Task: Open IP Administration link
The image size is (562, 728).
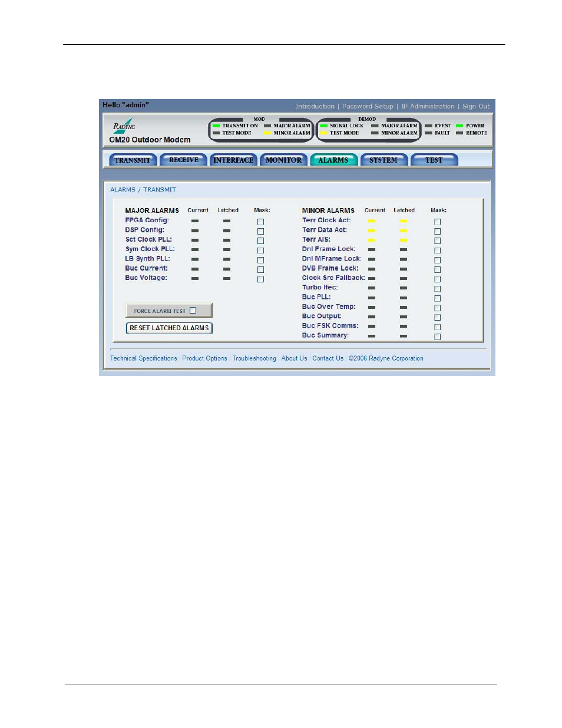Action: coord(428,107)
